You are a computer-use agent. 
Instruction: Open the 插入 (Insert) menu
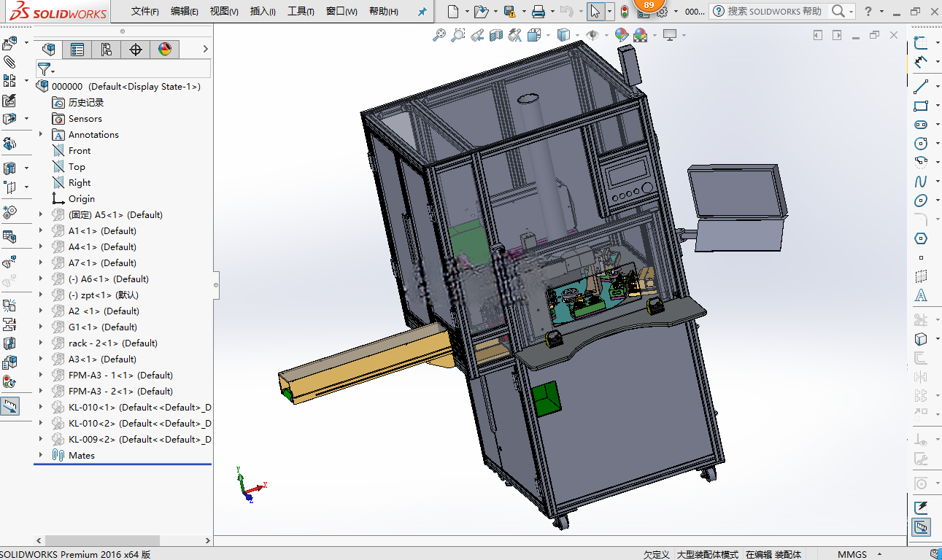263,12
